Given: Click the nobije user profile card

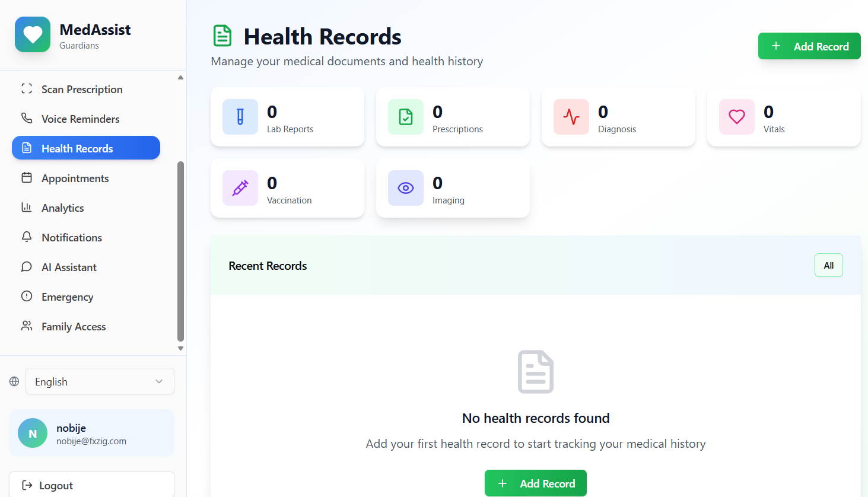Looking at the screenshot, I should pos(91,432).
